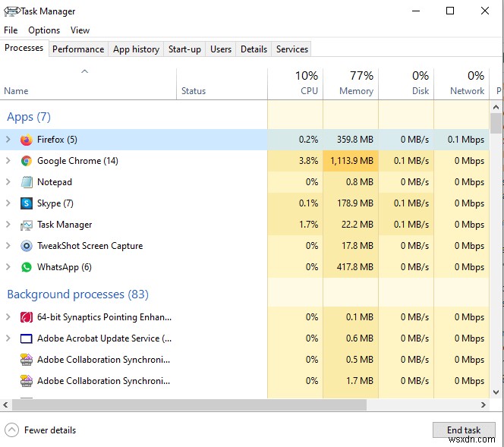Open the Start-up tab
Image resolution: width=504 pixels, height=447 pixels.
[184, 49]
